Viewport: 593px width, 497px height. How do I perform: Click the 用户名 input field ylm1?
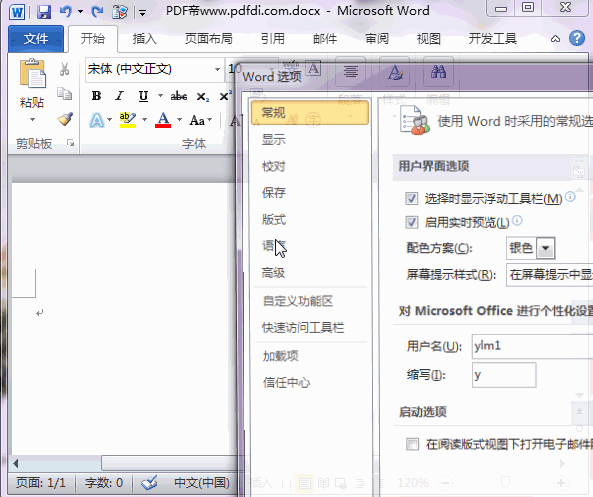(x=532, y=346)
